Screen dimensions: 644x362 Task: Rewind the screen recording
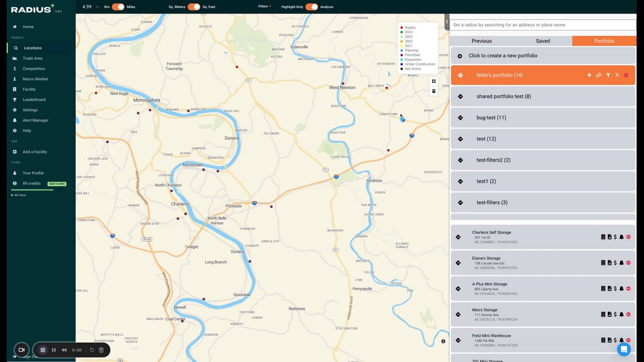[x=64, y=350]
